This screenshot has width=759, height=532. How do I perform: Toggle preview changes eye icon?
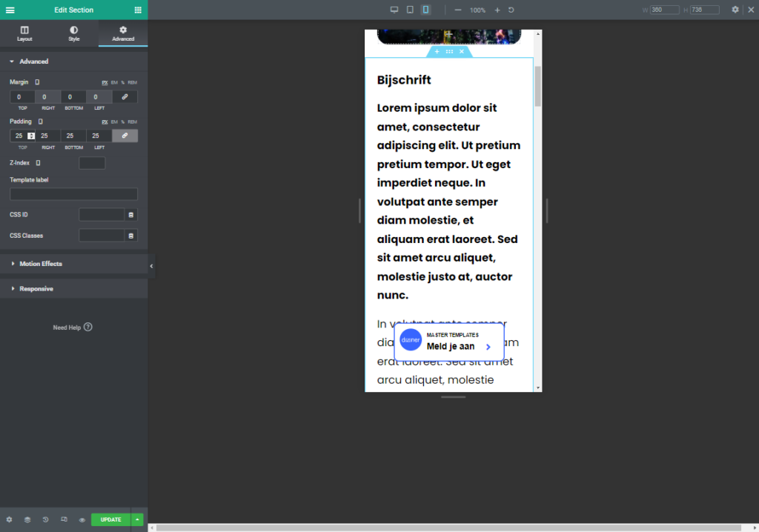point(82,519)
